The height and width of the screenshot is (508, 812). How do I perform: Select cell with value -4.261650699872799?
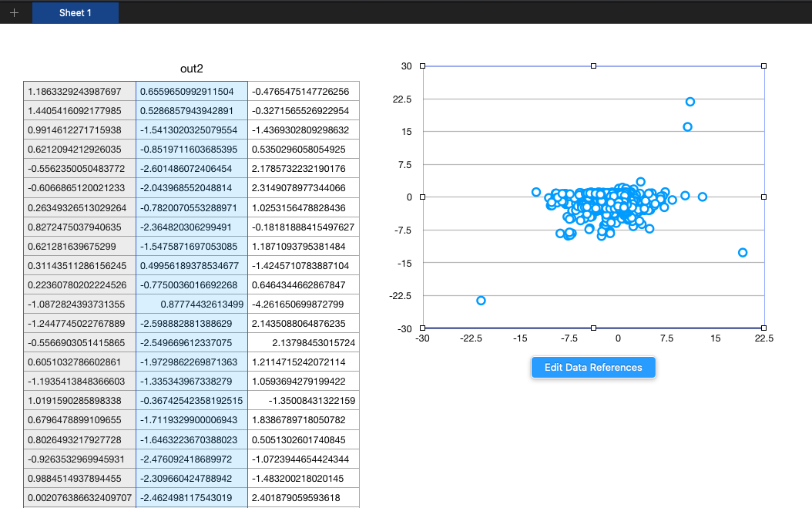coord(304,304)
